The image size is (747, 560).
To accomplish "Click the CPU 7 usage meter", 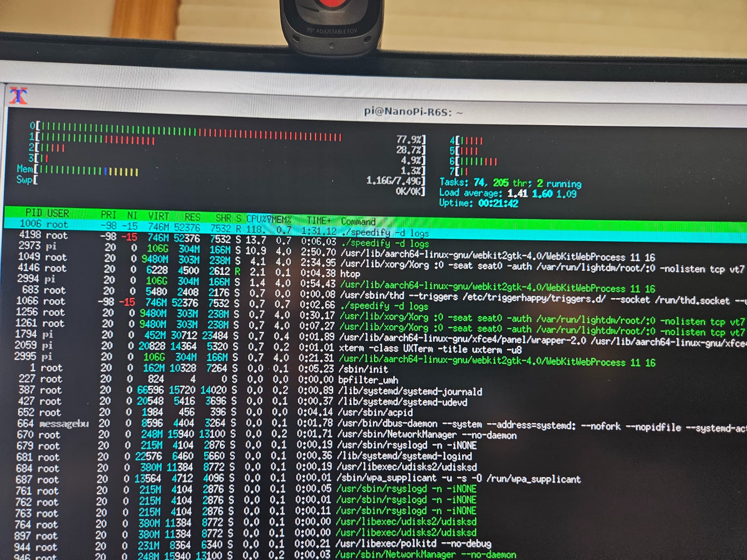I will [459, 171].
